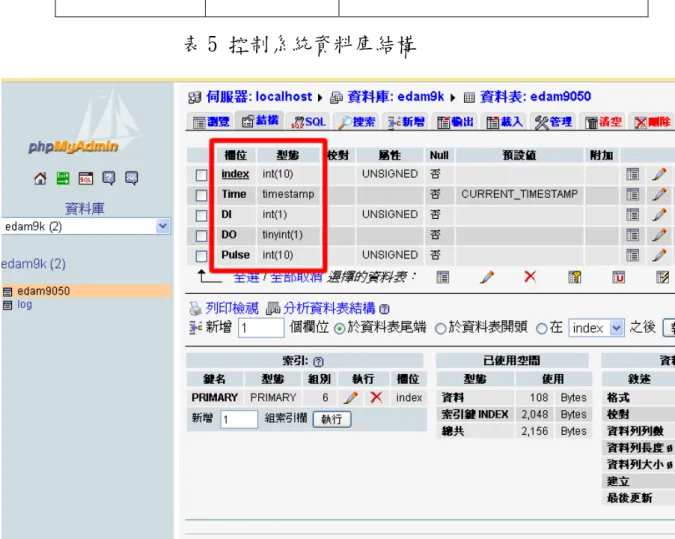
Task: Click browse icon in selected-fields action row
Action: point(443,277)
